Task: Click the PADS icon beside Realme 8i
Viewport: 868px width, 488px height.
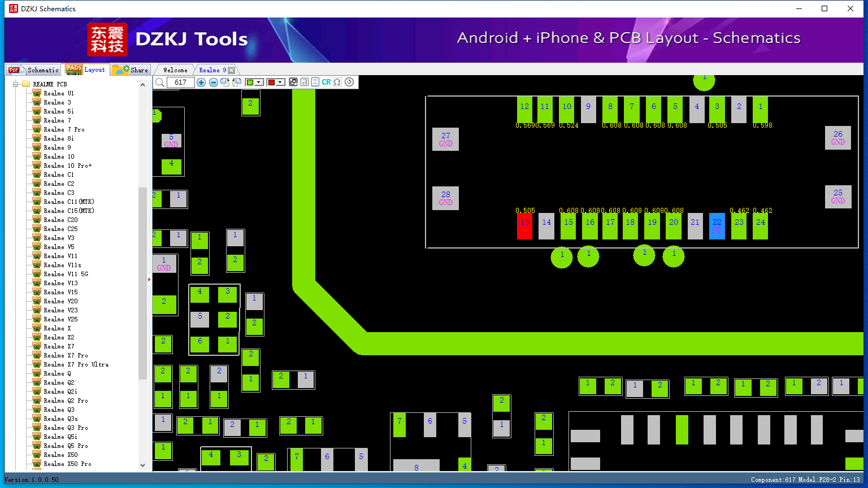Action: [x=37, y=138]
